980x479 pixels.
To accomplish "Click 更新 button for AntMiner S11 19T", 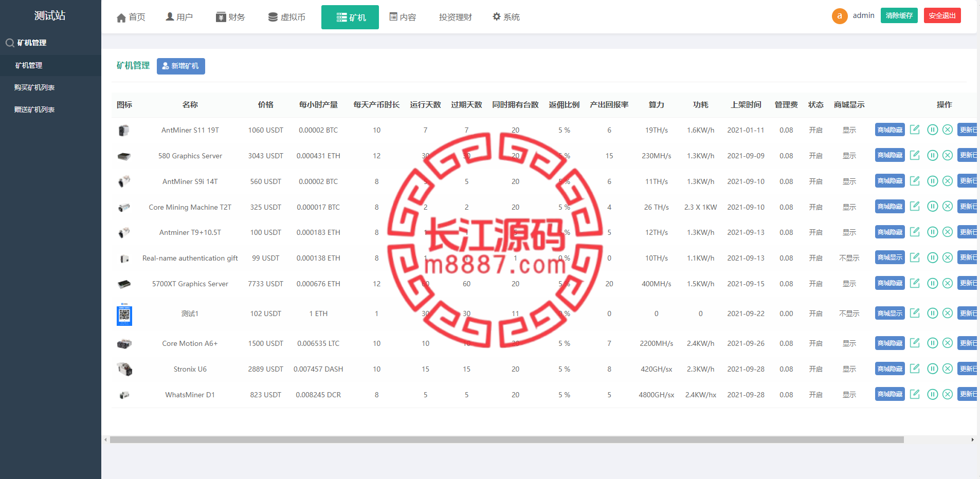I will pos(968,130).
